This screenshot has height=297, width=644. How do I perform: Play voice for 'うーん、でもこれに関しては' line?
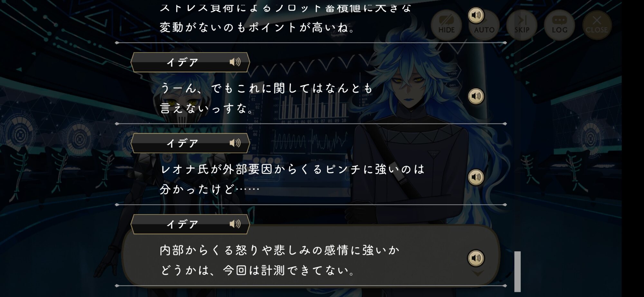[x=476, y=96]
